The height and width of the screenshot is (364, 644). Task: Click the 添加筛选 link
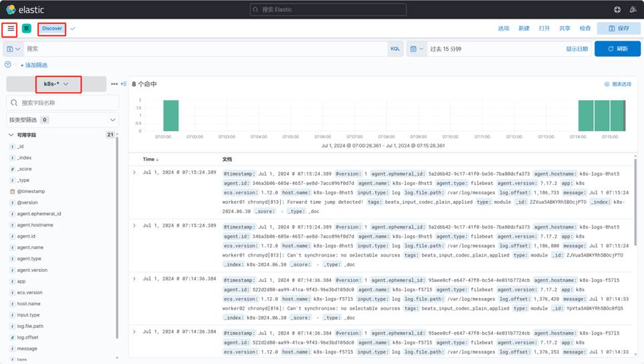click(34, 65)
